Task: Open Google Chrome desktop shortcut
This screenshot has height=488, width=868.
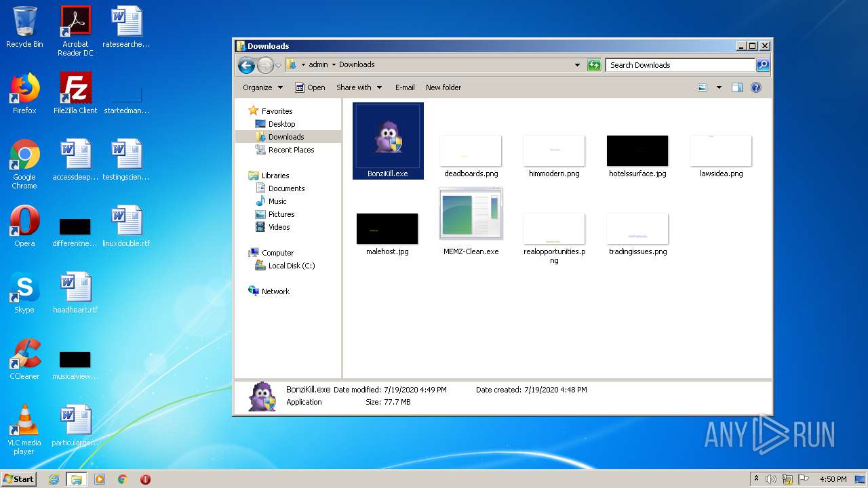Action: tap(24, 164)
